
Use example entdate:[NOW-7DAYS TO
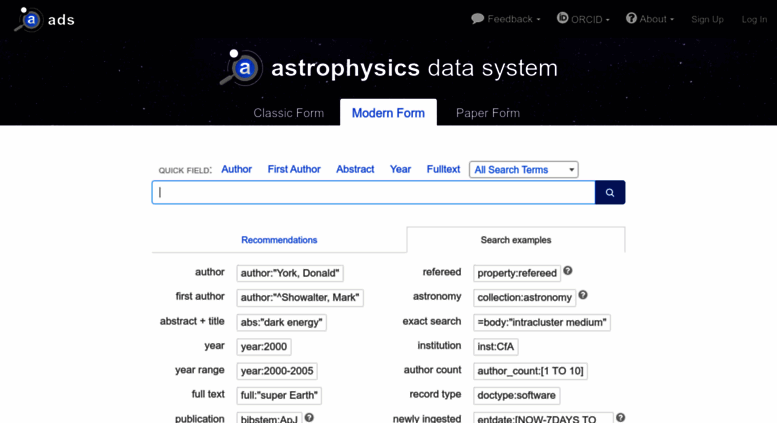click(x=543, y=418)
